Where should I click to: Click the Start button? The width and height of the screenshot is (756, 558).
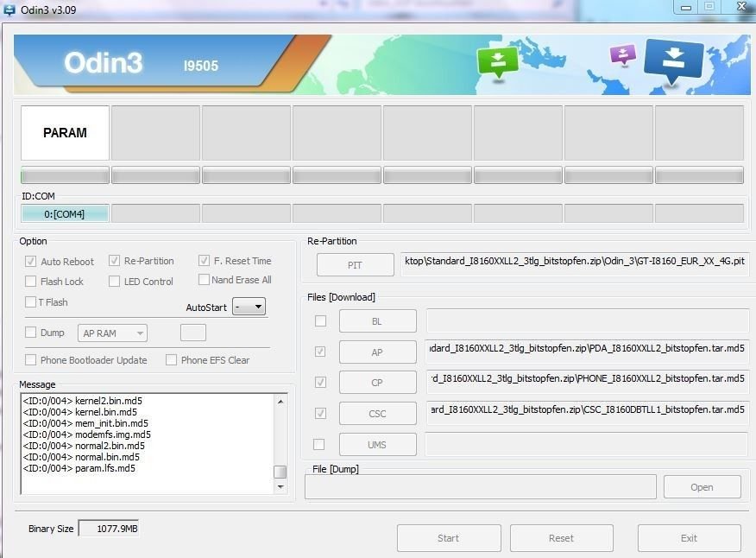449,538
